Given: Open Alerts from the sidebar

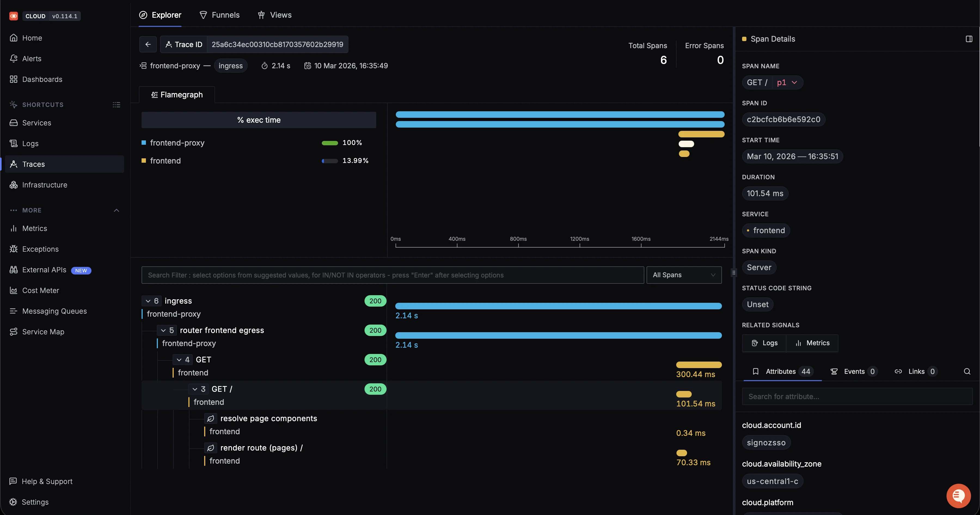Looking at the screenshot, I should 31,58.
